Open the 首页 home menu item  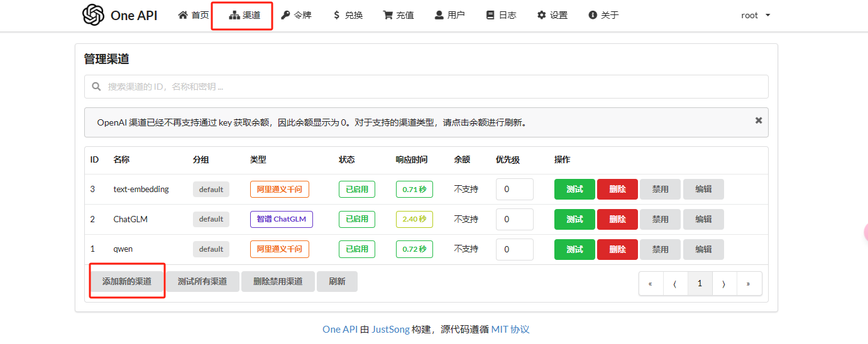(x=194, y=15)
